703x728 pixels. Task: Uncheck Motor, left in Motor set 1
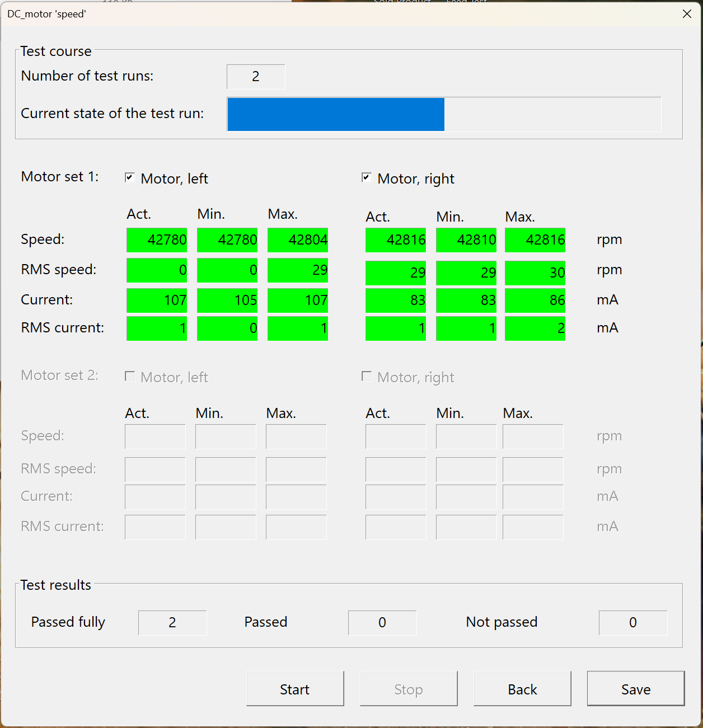[x=129, y=177]
